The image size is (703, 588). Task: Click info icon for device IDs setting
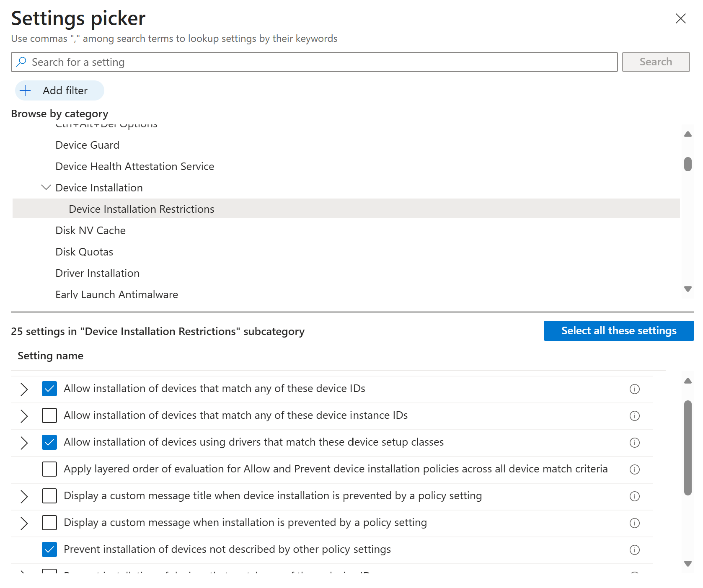[x=634, y=389]
